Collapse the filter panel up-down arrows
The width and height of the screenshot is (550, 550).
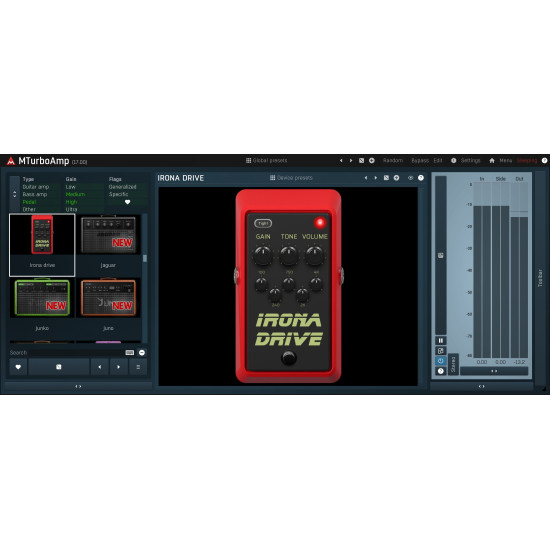pos(14,194)
